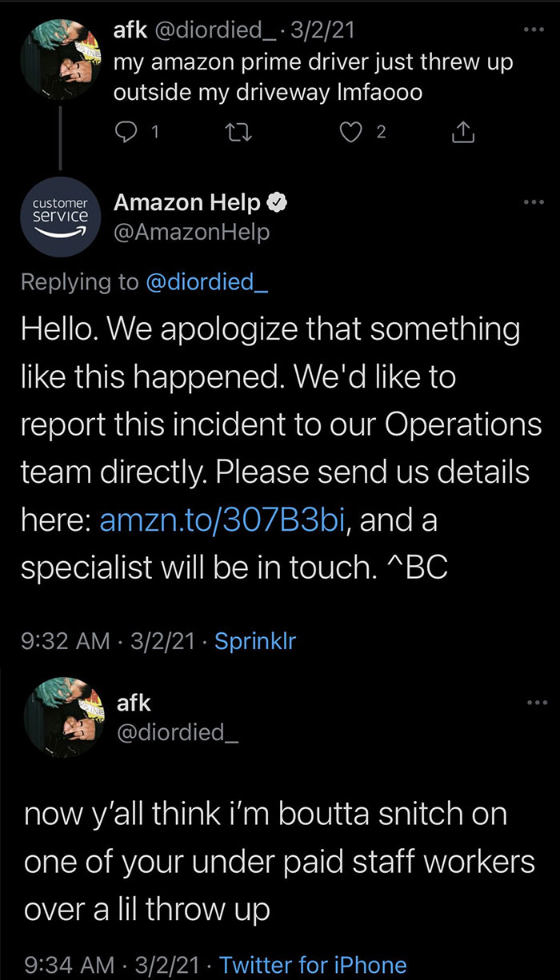Click the retweet icon below the vomit tweet
Viewport: 560px width, 980px height.
click(238, 130)
